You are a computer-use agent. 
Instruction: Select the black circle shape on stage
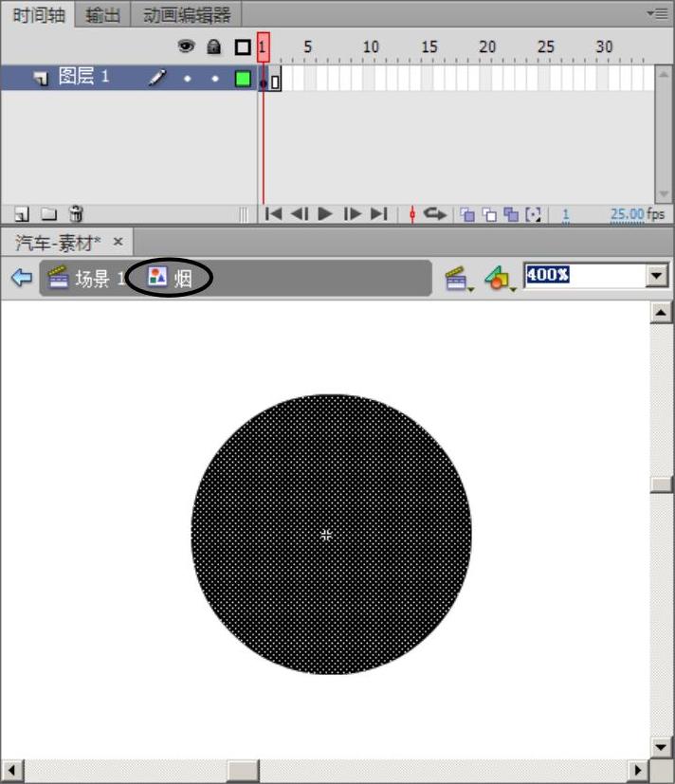coord(331,534)
